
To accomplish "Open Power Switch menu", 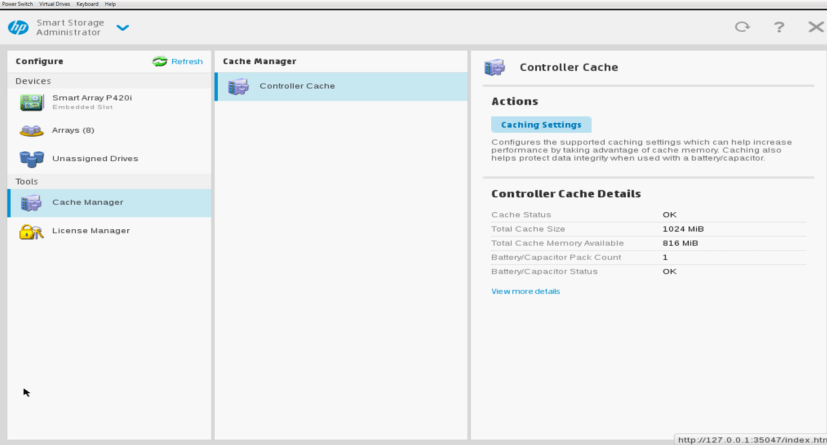I will 17,4.
